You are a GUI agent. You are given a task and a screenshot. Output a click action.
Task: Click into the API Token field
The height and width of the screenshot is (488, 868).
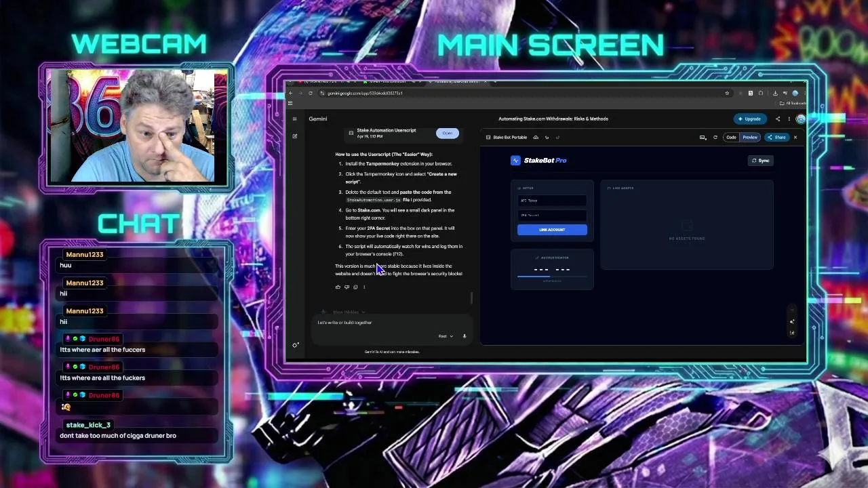point(552,201)
